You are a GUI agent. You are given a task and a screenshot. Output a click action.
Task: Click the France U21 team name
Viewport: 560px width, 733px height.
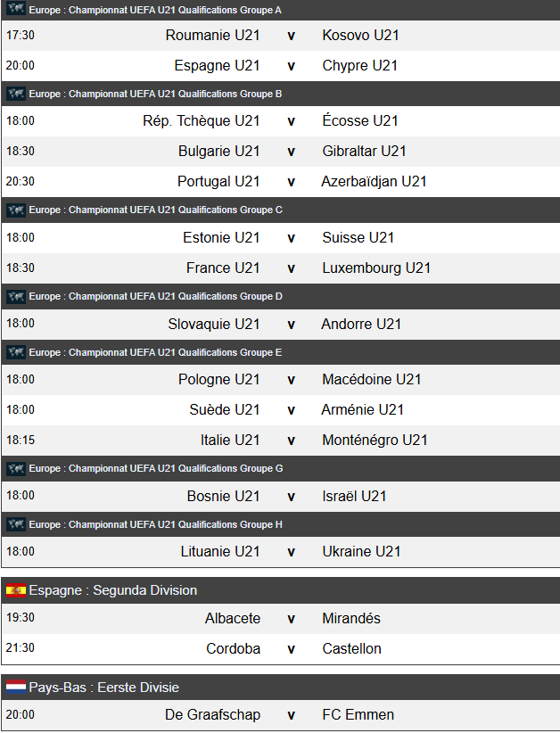(223, 268)
